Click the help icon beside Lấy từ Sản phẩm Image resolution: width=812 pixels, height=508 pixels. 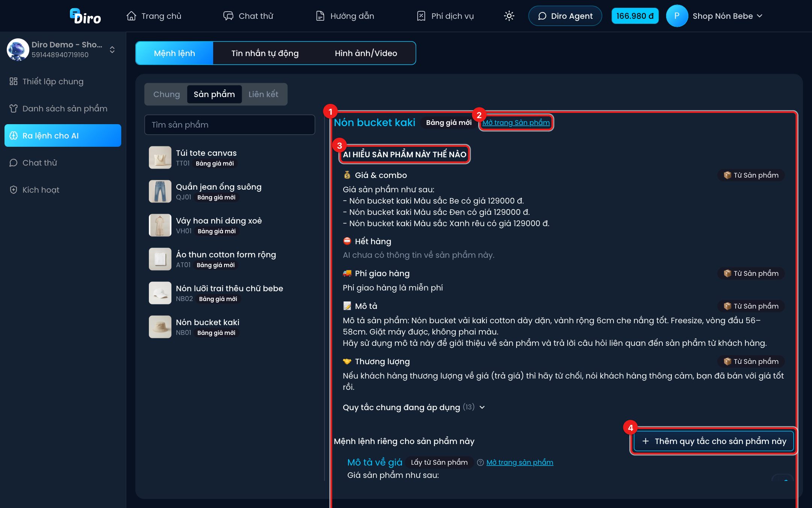[480, 462]
